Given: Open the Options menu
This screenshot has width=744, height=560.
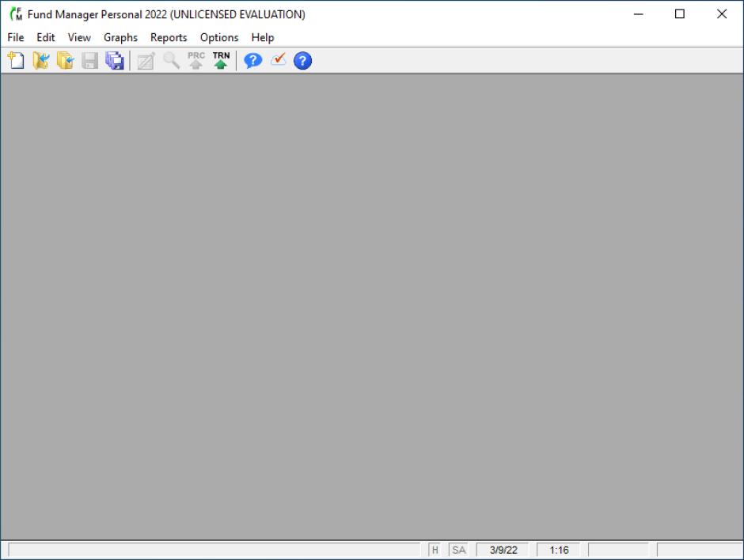Looking at the screenshot, I should (219, 37).
